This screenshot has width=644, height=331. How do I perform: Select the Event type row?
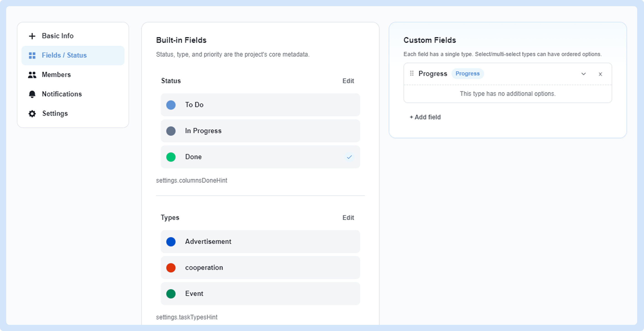click(x=260, y=294)
